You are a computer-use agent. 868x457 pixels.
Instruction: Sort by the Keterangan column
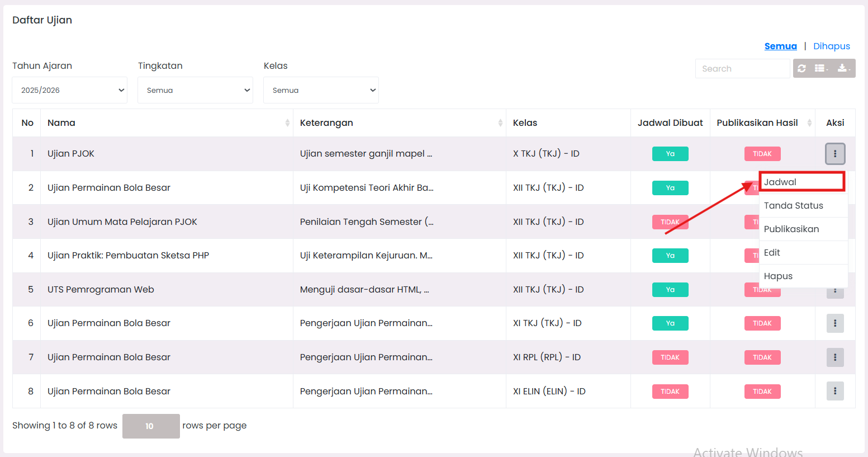tap(399, 123)
